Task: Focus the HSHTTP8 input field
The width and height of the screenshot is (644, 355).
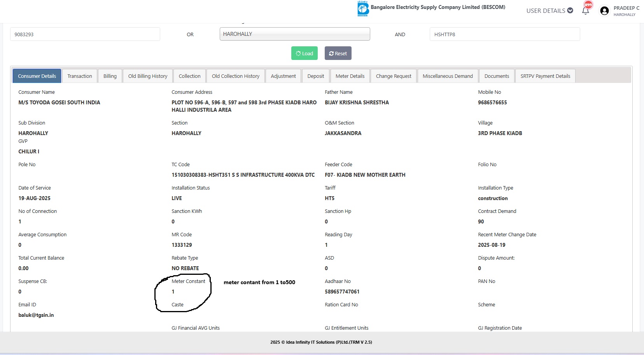Action: coord(504,34)
